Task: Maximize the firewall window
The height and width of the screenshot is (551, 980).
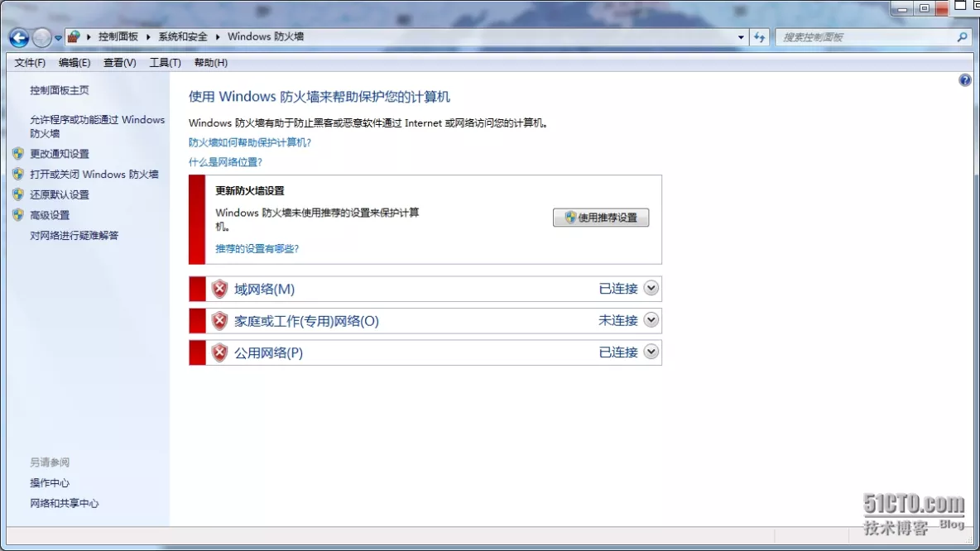Action: click(924, 9)
